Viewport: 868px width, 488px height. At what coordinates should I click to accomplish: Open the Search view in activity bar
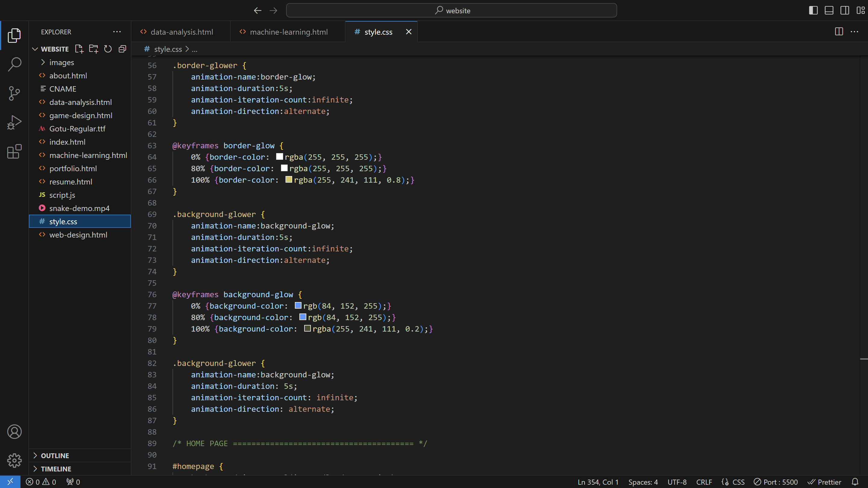[14, 64]
